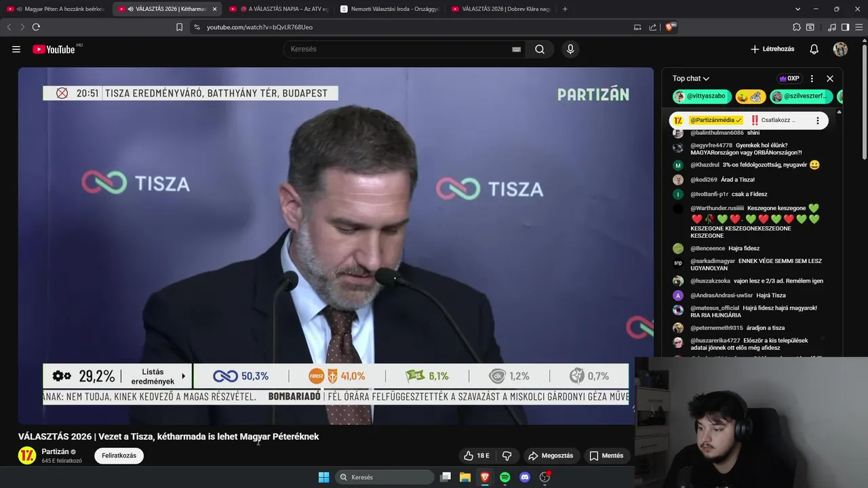Image resolution: width=868 pixels, height=488 pixels.
Task: Click the Feliratkozás subscribe button
Action: (x=119, y=455)
